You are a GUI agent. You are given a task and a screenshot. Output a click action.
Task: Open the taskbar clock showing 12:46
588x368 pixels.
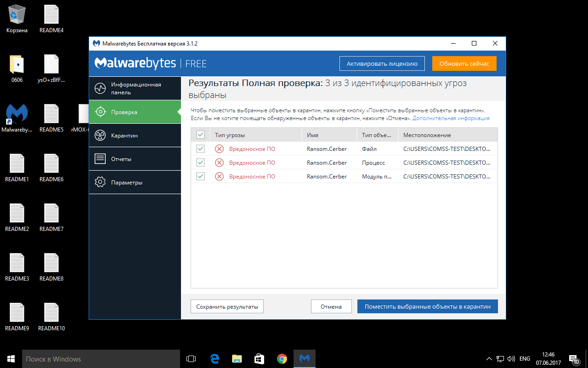(x=548, y=359)
